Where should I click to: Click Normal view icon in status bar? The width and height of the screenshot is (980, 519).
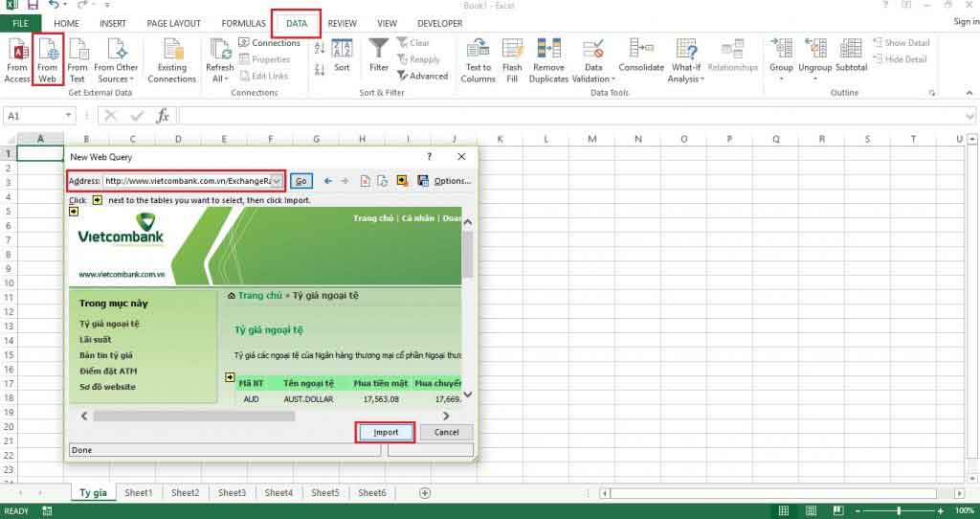(783, 511)
